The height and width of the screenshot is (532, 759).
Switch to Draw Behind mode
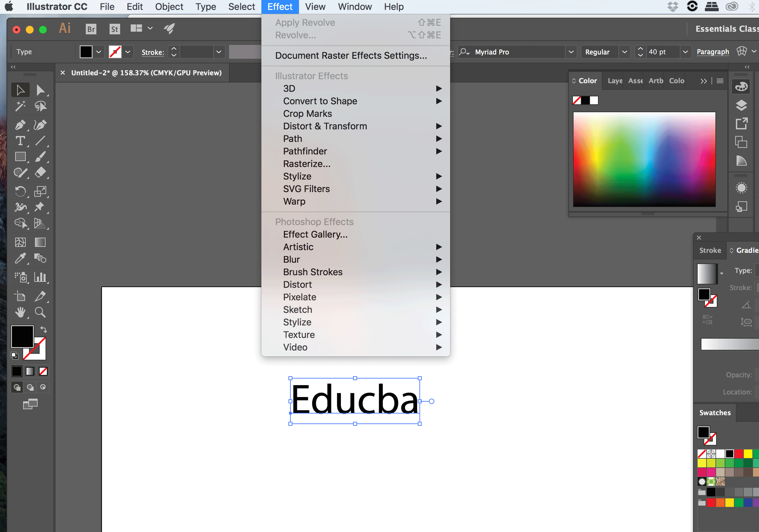pos(30,387)
